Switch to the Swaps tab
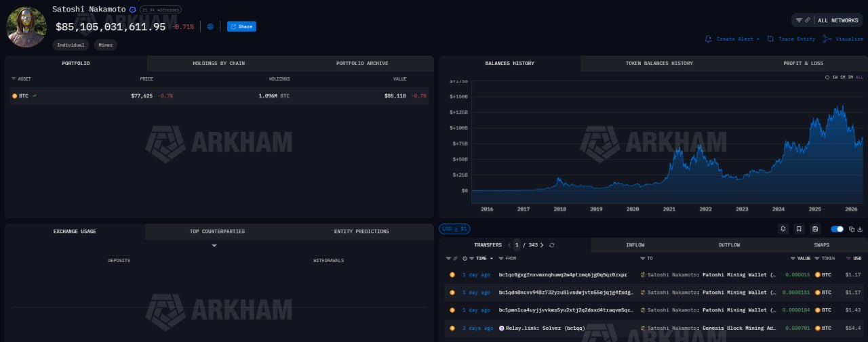Image resolution: width=868 pixels, height=342 pixels. pyautogui.click(x=821, y=244)
